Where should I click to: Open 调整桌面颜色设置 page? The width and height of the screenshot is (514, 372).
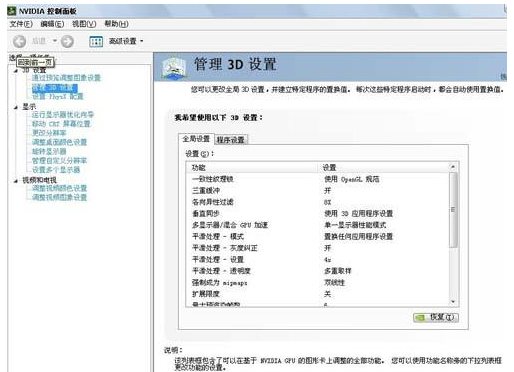[59, 142]
